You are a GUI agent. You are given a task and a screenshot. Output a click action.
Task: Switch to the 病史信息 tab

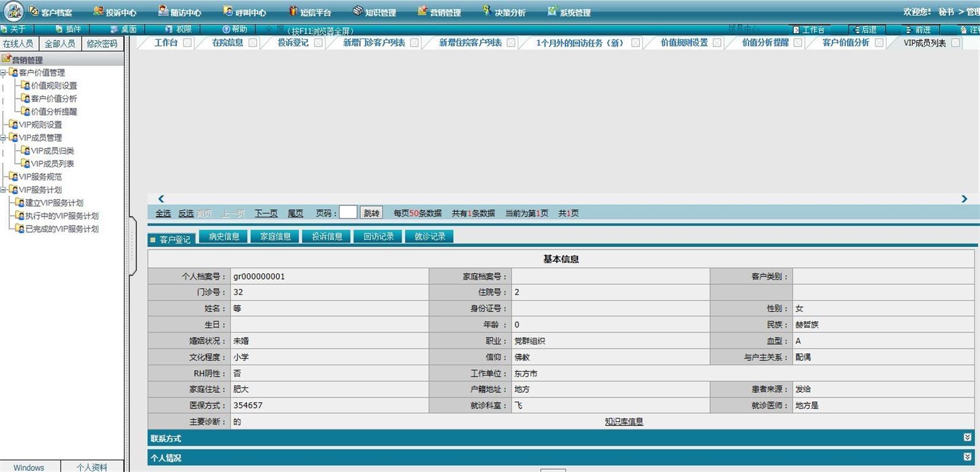point(224,237)
